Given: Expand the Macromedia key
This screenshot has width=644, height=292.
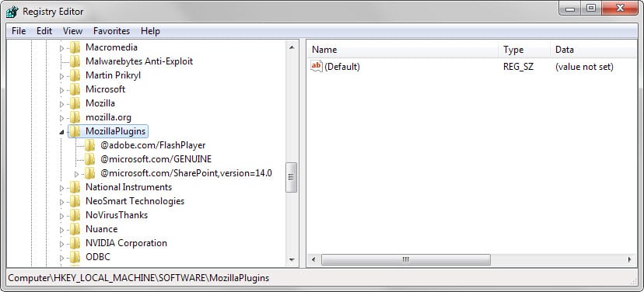Looking at the screenshot, I should coord(62,48).
